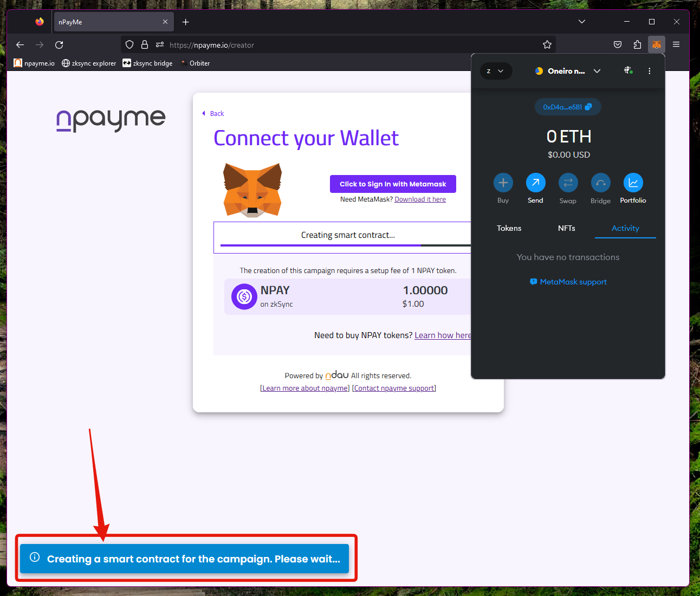700x596 pixels.
Task: Open the npayme.io bookmark
Action: [x=34, y=63]
